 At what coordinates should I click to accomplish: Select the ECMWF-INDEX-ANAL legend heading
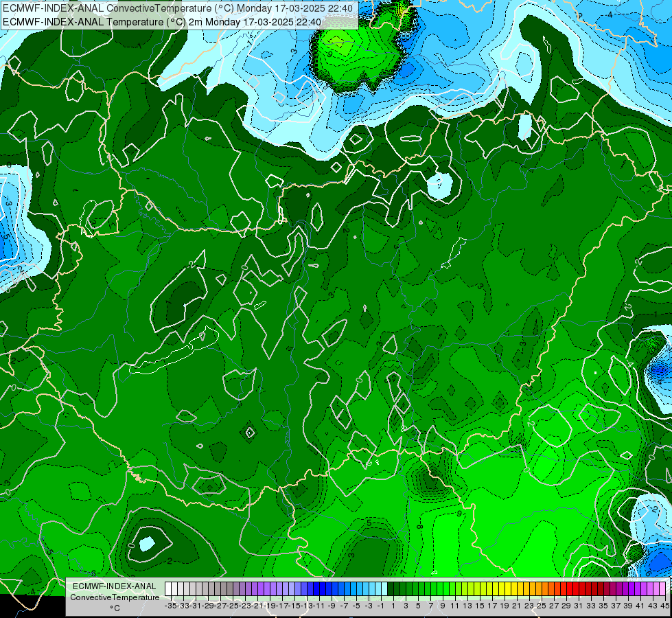point(115,586)
